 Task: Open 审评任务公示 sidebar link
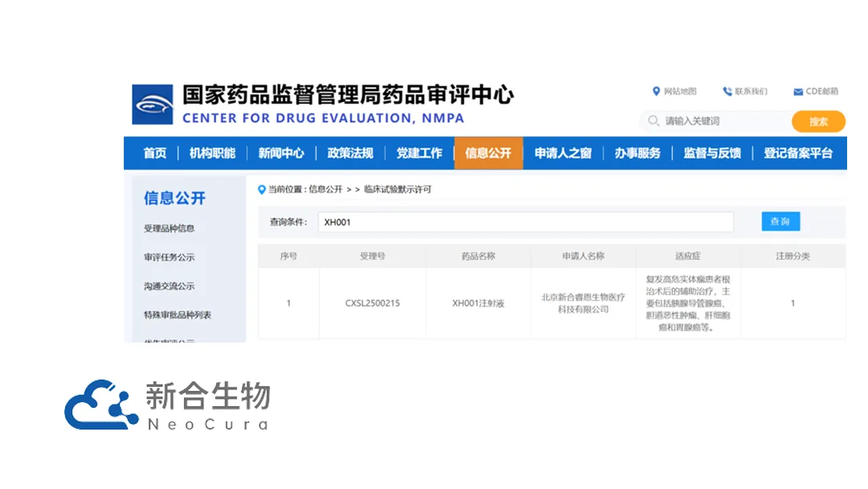(169, 257)
